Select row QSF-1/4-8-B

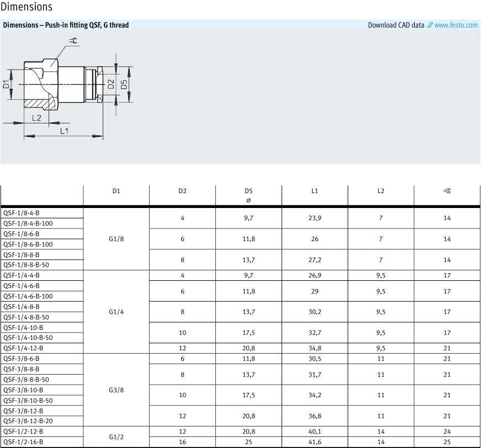(x=42, y=306)
